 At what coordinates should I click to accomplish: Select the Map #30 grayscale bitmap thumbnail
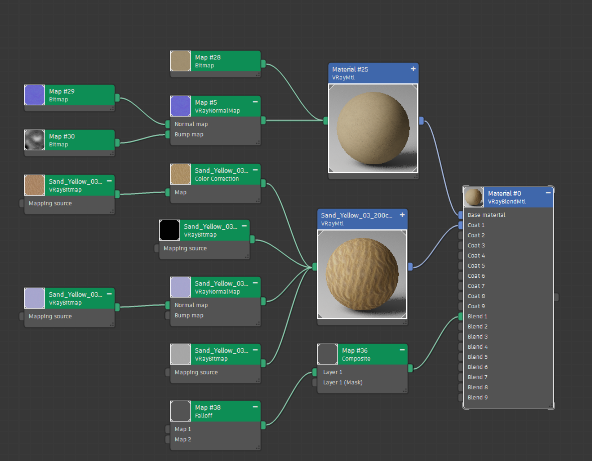[x=34, y=140]
